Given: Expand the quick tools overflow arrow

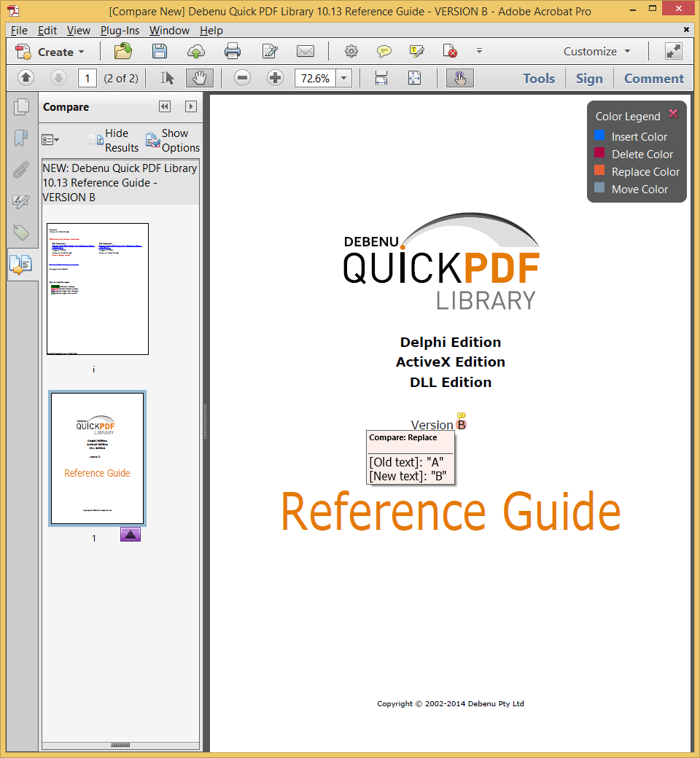Looking at the screenshot, I should coord(479,51).
